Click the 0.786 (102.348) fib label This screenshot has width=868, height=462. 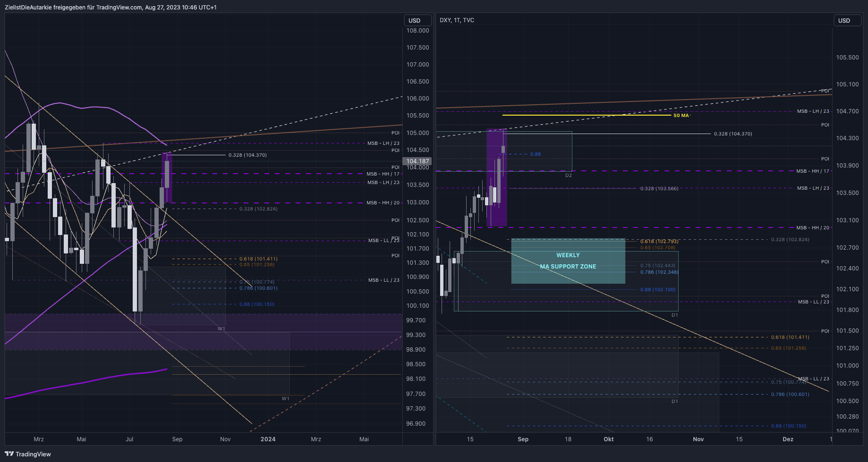(x=659, y=272)
